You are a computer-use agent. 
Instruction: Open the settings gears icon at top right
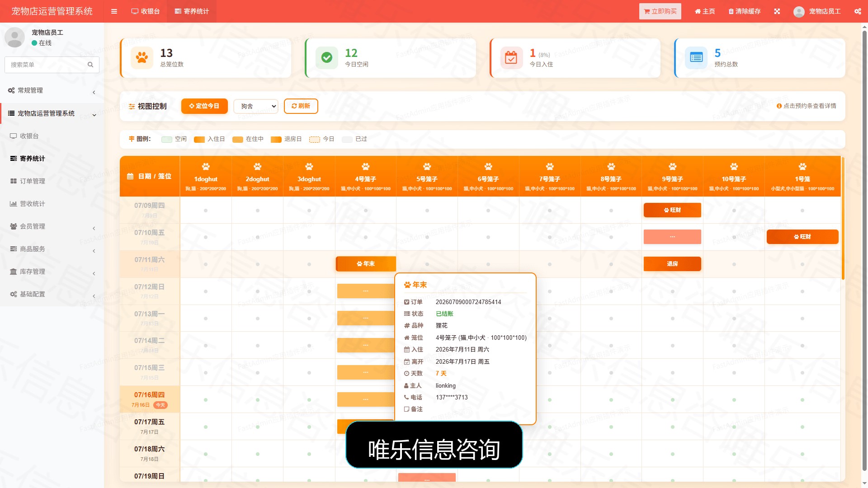click(x=858, y=11)
